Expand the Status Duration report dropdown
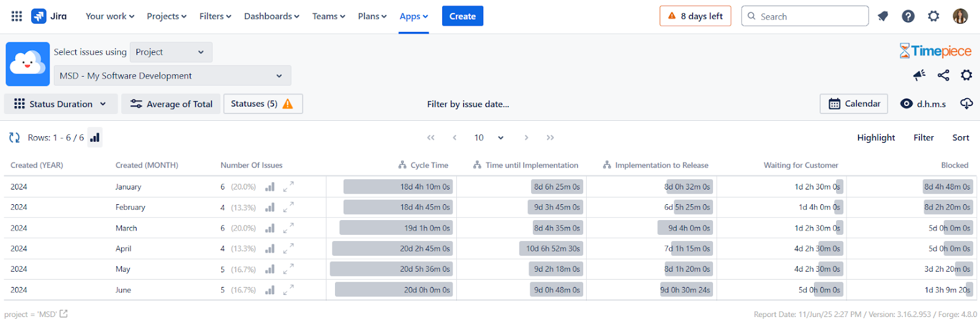 pyautogui.click(x=59, y=104)
